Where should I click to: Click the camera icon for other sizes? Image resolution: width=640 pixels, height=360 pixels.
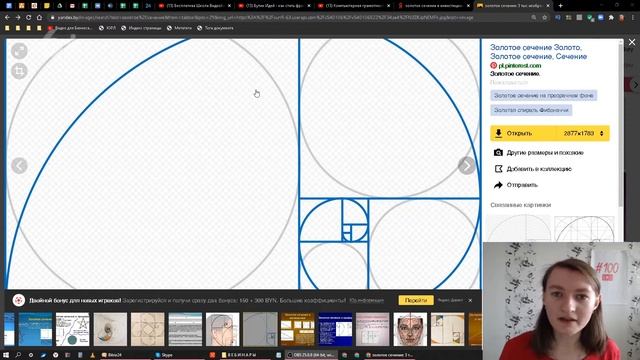pyautogui.click(x=498, y=152)
